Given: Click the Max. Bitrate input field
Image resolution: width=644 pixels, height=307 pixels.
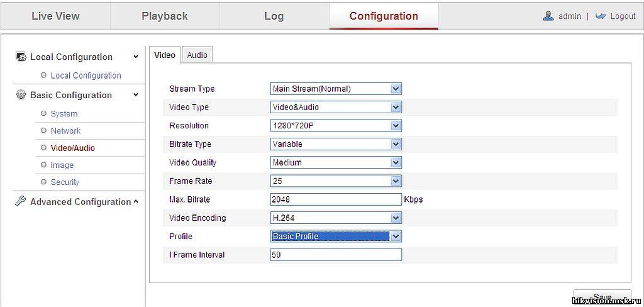Looking at the screenshot, I should [336, 199].
